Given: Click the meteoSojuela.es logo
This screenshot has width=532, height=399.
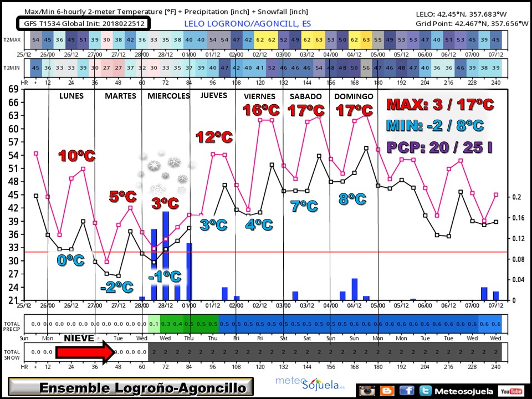Looking at the screenshot, I should 310,383.
